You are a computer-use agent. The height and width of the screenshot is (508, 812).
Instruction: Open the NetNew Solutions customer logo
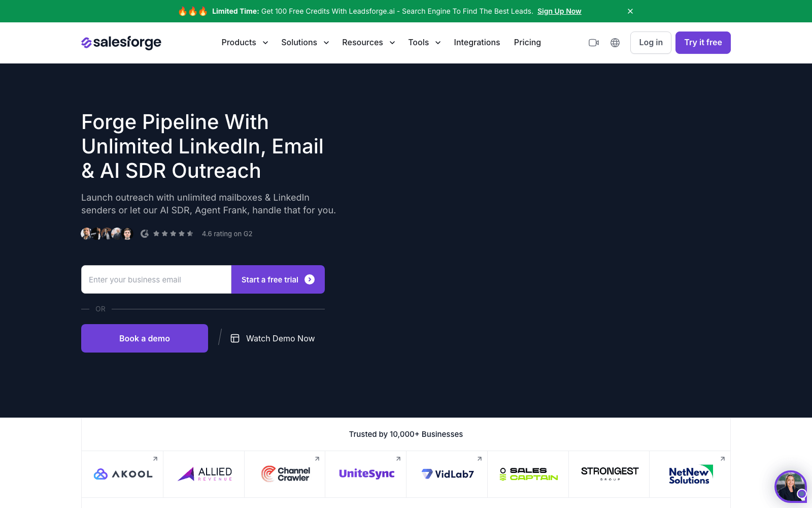(690, 474)
